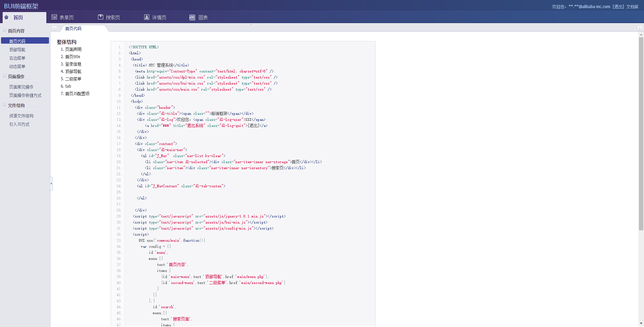Click the main.css link code line
This screenshot has height=327, width=644.
[x=203, y=89]
